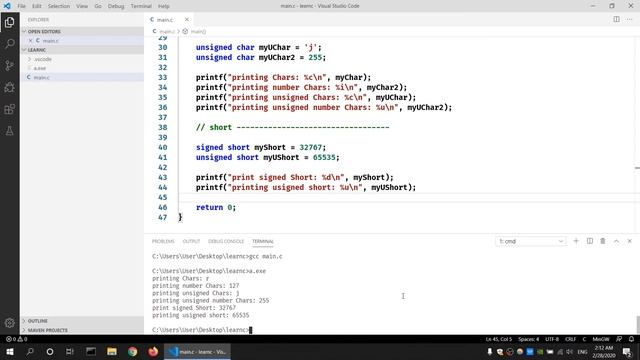Viewport: 640px width, 360px height.
Task: Click Ln 45, Col 5 in status bar
Action: click(x=498, y=339)
